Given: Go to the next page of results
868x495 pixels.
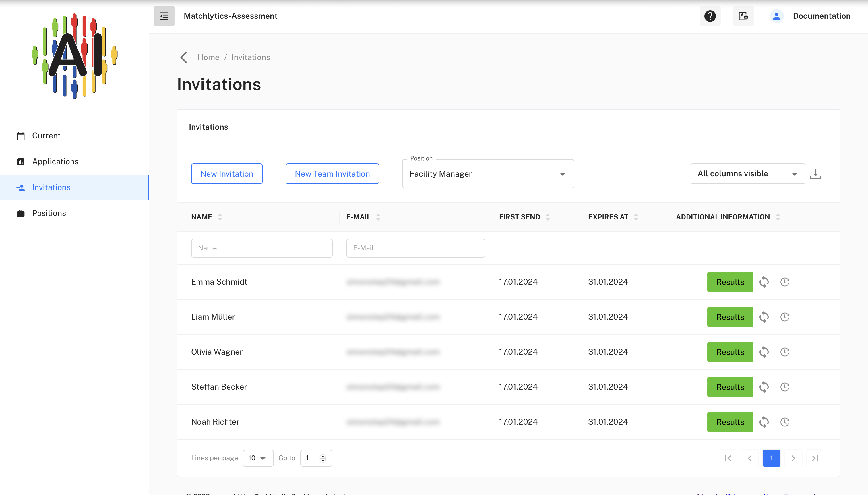Looking at the screenshot, I should point(793,458).
